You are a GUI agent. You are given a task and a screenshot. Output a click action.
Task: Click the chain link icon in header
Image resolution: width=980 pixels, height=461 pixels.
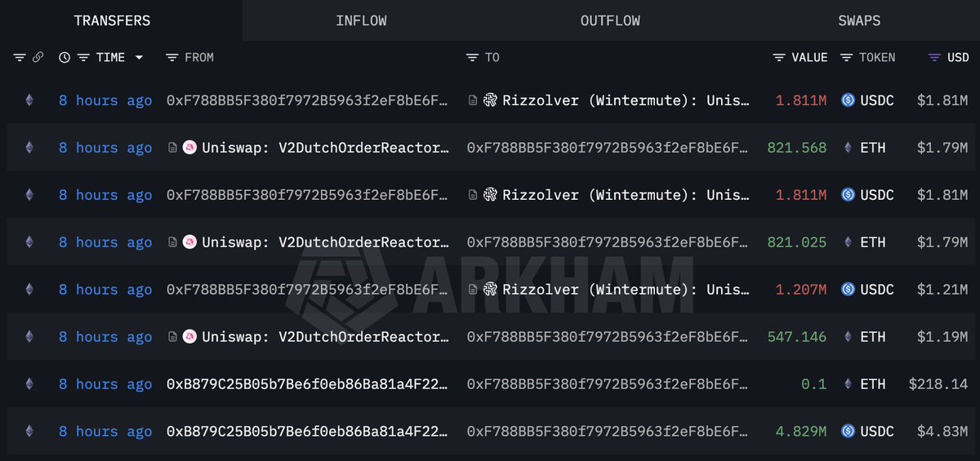point(38,57)
